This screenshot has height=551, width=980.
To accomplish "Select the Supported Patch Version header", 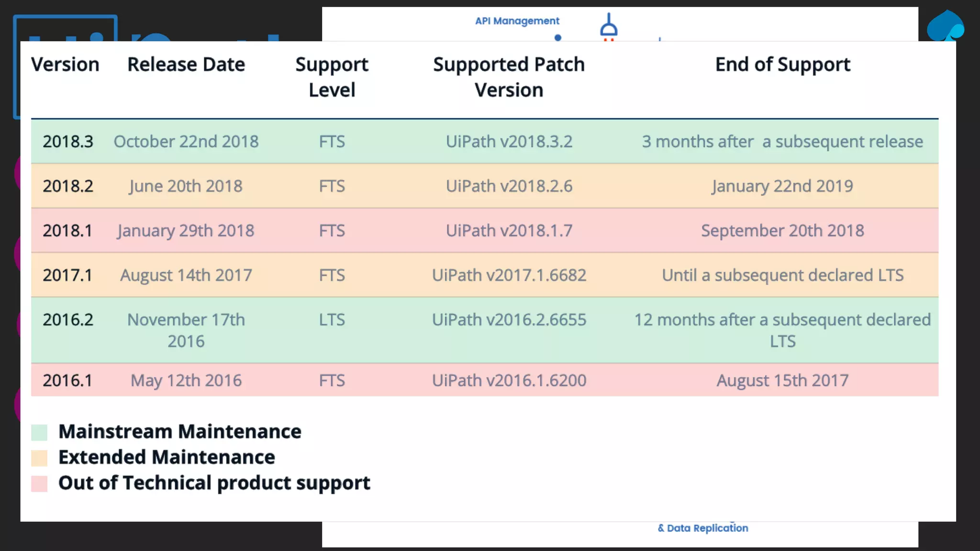I will [509, 77].
